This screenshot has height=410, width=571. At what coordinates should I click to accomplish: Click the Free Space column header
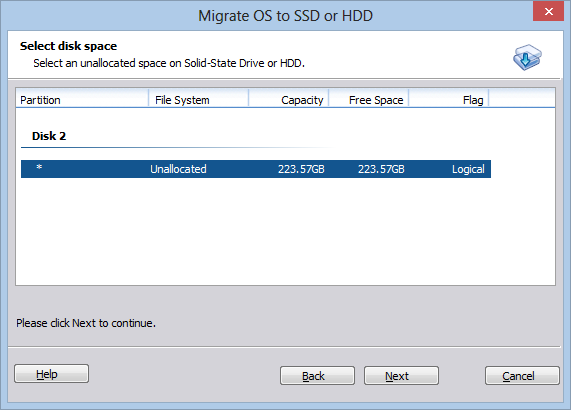coord(369,99)
